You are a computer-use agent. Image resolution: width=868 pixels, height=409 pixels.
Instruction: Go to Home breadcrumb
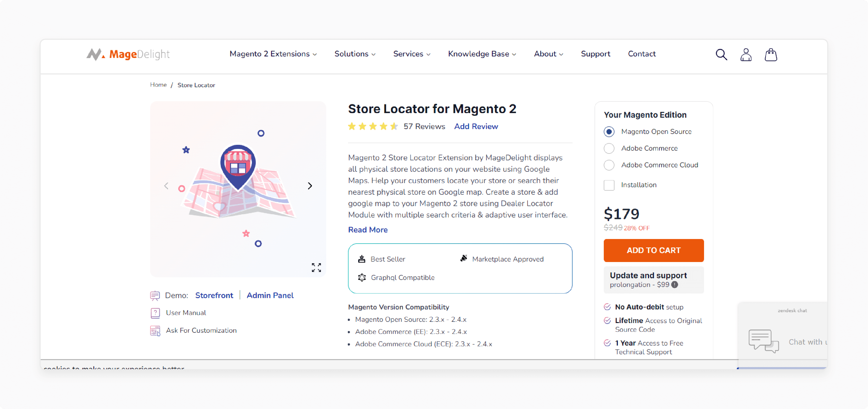(158, 85)
